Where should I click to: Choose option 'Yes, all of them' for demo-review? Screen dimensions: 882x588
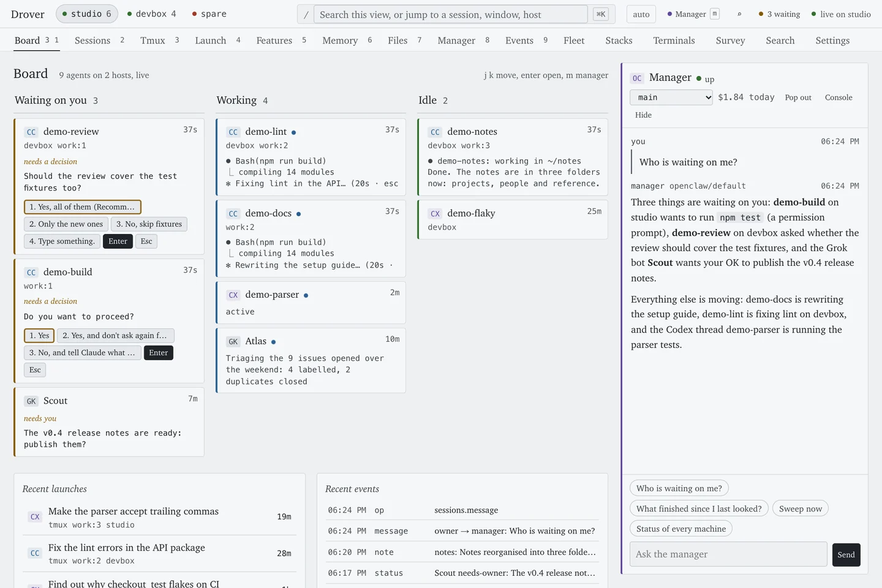tap(83, 207)
